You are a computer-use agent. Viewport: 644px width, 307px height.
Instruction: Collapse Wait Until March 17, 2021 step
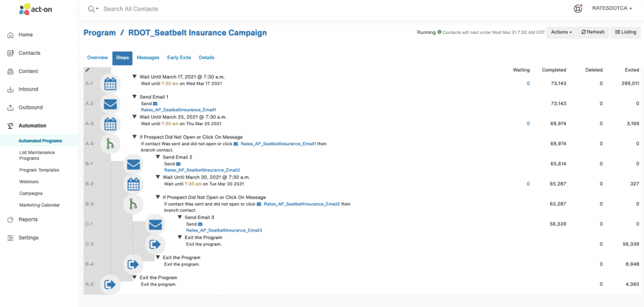pos(135,77)
